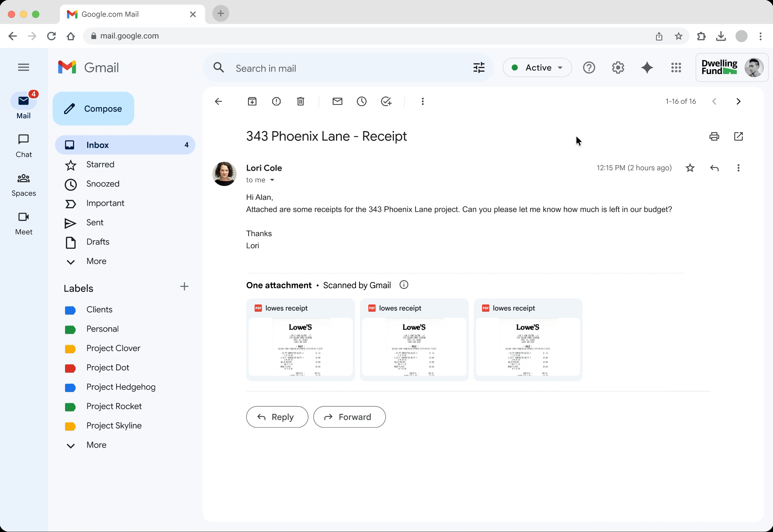773x532 pixels.
Task: Expand the 'to me' recipient details
Action: tap(272, 180)
